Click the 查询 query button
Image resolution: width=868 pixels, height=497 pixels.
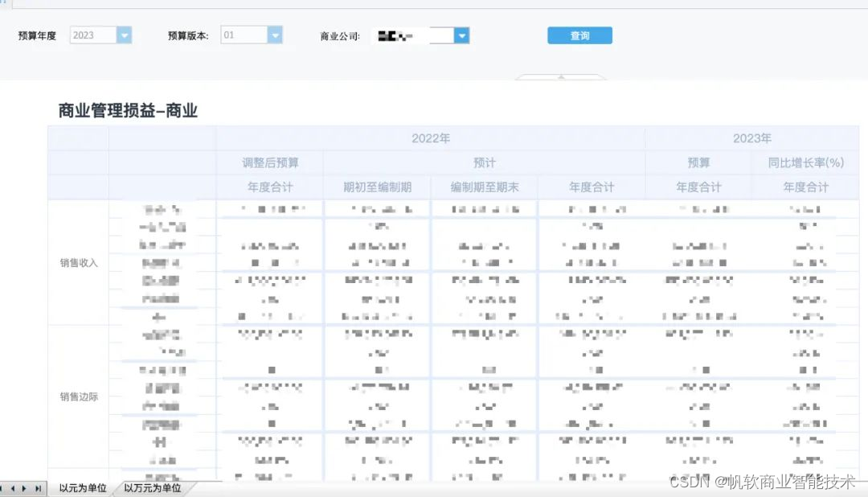point(579,35)
